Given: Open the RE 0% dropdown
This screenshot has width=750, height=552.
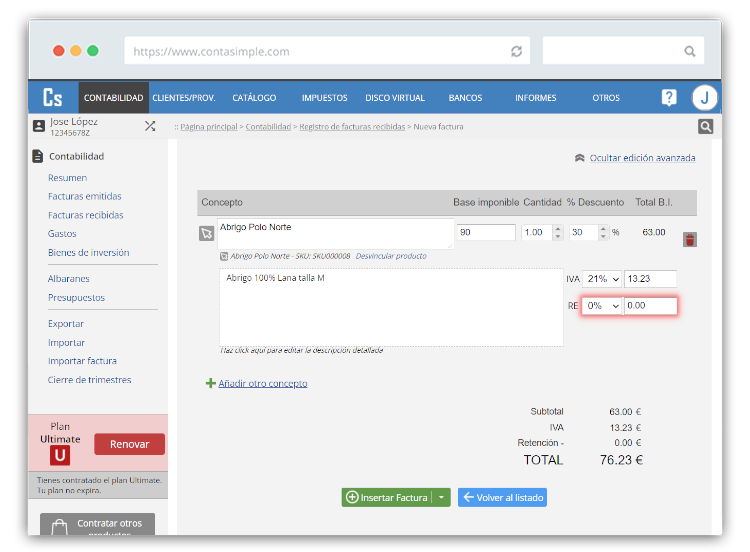Looking at the screenshot, I should [602, 306].
